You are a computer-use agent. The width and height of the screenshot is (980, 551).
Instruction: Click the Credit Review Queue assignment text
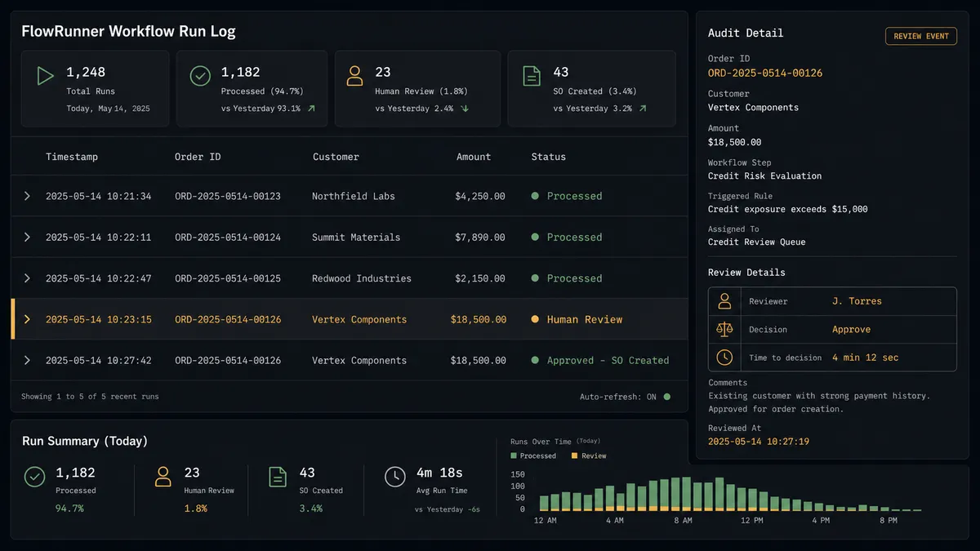[x=757, y=242]
